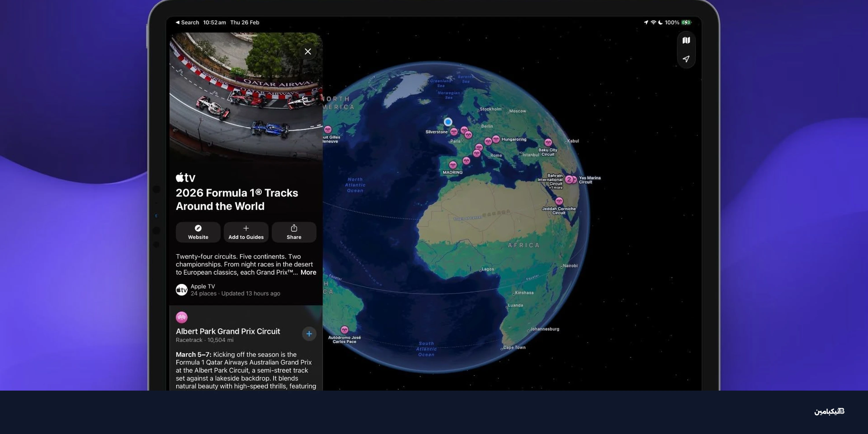
Task: Select Autódromo José Carlos Pace pin
Action: [x=344, y=330]
